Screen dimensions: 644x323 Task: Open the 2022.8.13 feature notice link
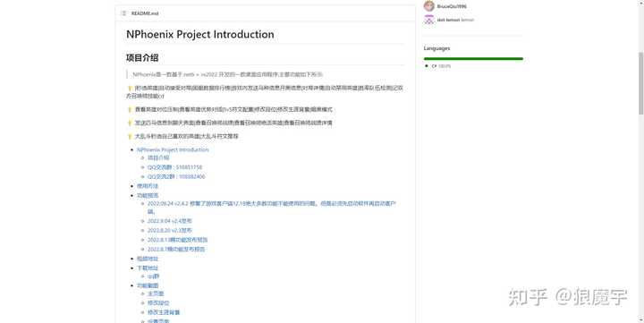coord(177,240)
